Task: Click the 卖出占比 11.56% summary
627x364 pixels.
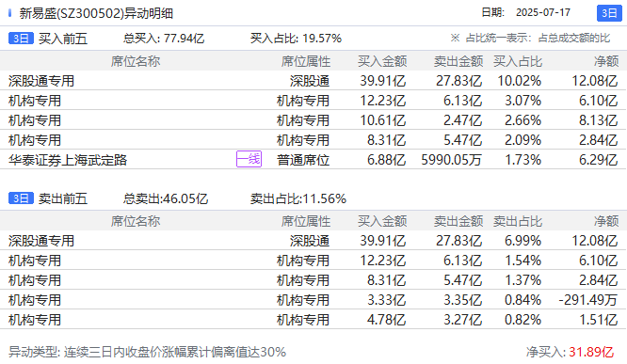Action: (x=297, y=198)
